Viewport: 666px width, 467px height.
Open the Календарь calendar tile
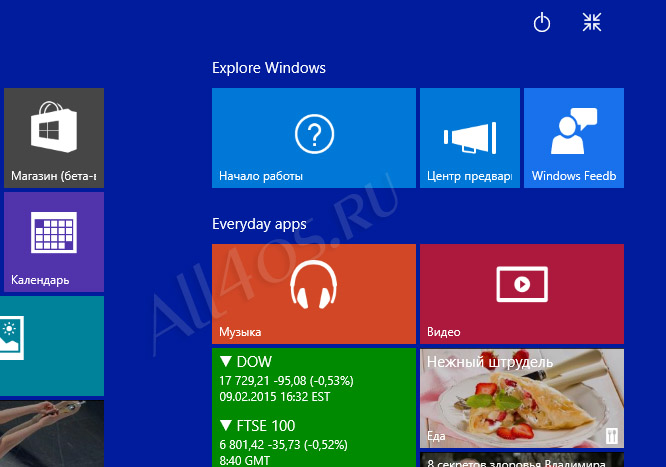54,242
